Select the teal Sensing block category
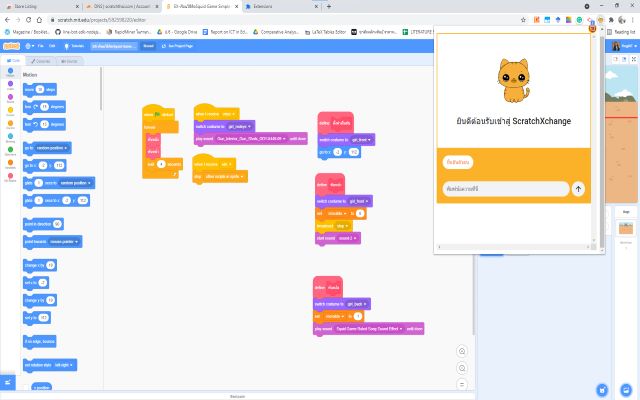 click(x=10, y=138)
